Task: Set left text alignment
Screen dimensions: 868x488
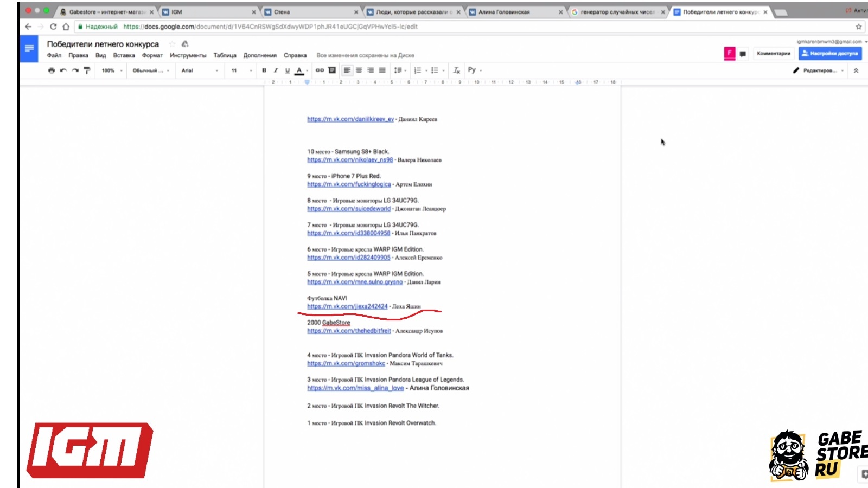Action: 347,70
